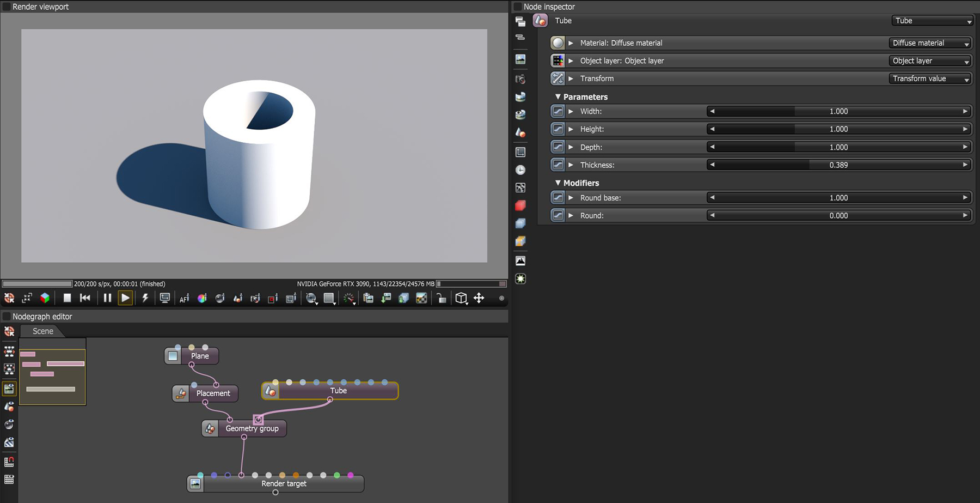
Task: Adjust the Thickness slider at 0.389
Action: (838, 165)
